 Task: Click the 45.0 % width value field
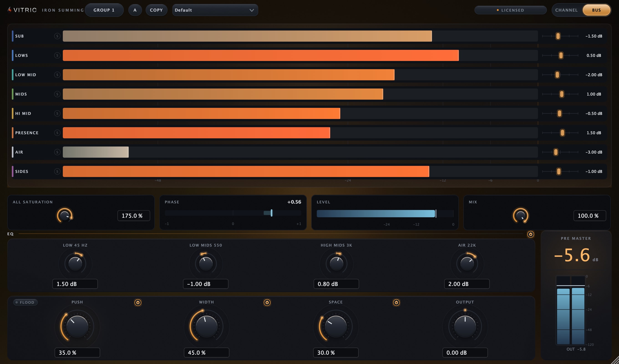(x=206, y=353)
